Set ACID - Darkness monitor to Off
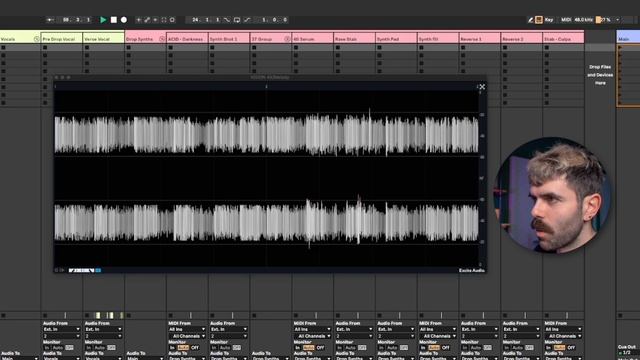 point(195,348)
